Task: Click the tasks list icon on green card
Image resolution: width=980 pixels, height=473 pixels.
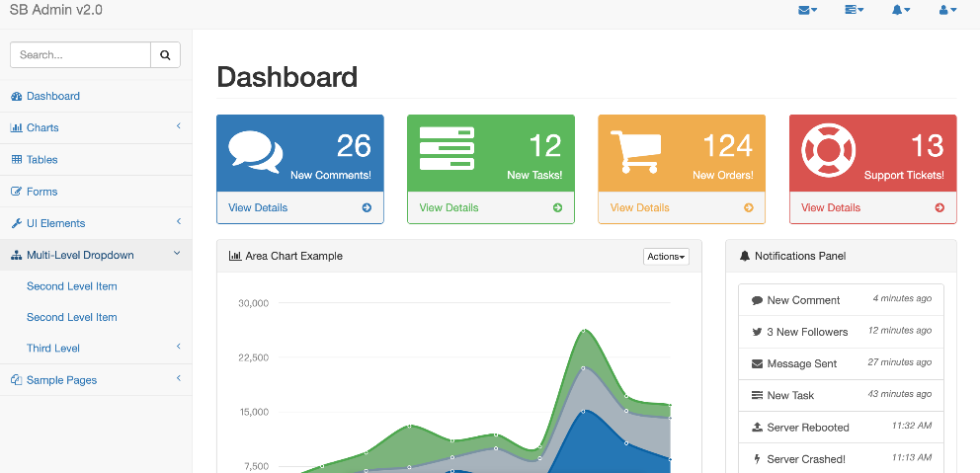Action: [447, 148]
